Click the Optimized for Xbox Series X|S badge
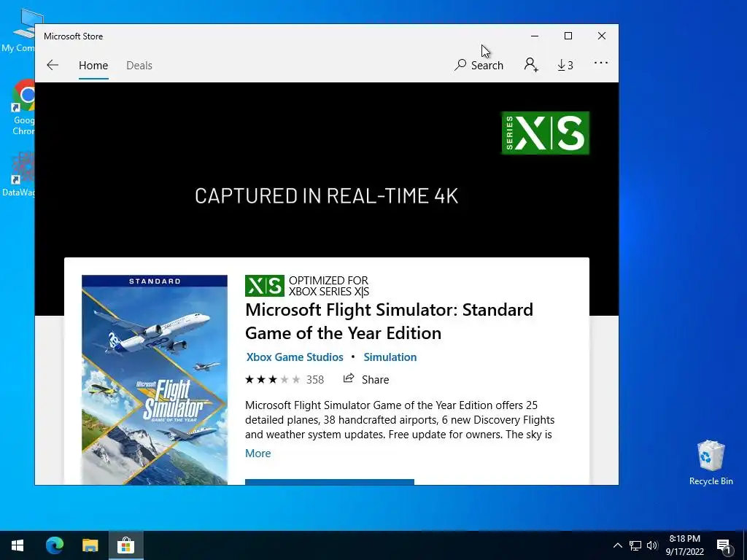 [x=307, y=286]
